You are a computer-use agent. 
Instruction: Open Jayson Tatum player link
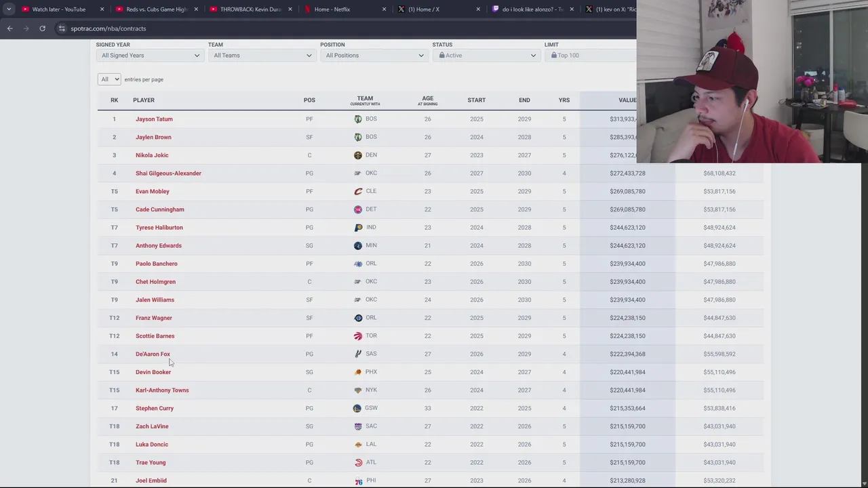click(x=154, y=119)
